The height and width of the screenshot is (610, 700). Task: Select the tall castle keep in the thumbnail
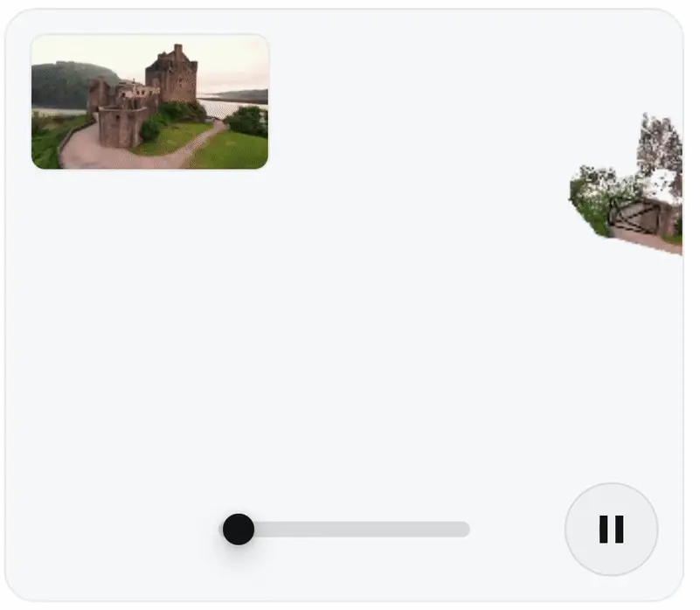(172, 76)
